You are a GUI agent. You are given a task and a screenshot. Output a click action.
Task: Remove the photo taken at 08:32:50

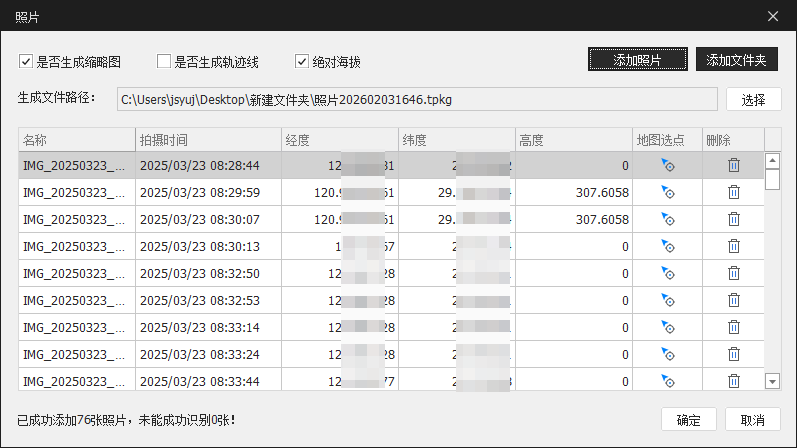(733, 274)
